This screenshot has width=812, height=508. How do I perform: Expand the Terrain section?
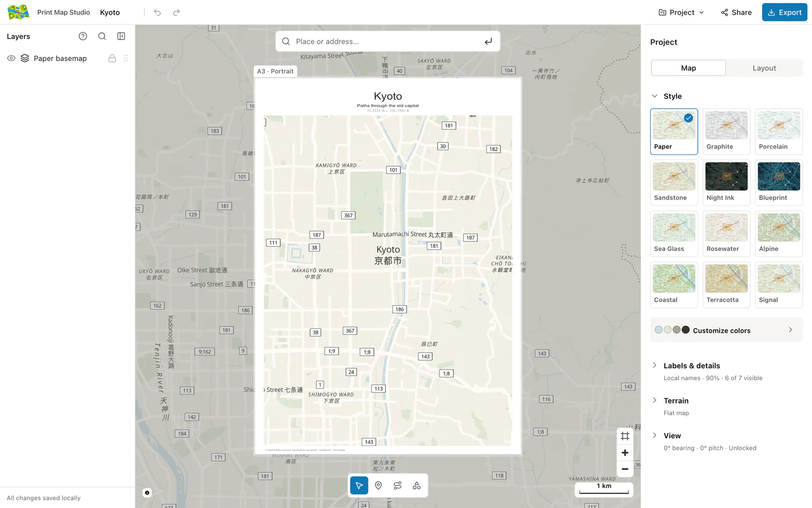coord(727,406)
